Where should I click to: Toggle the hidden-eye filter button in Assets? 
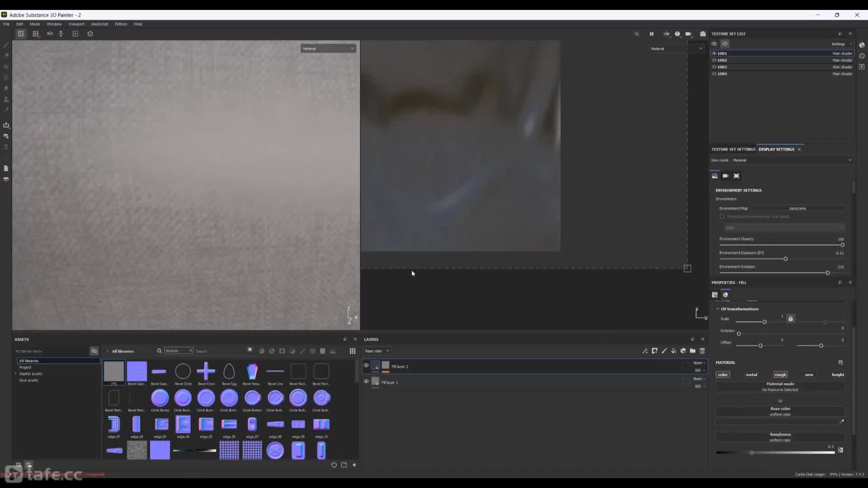coord(94,351)
